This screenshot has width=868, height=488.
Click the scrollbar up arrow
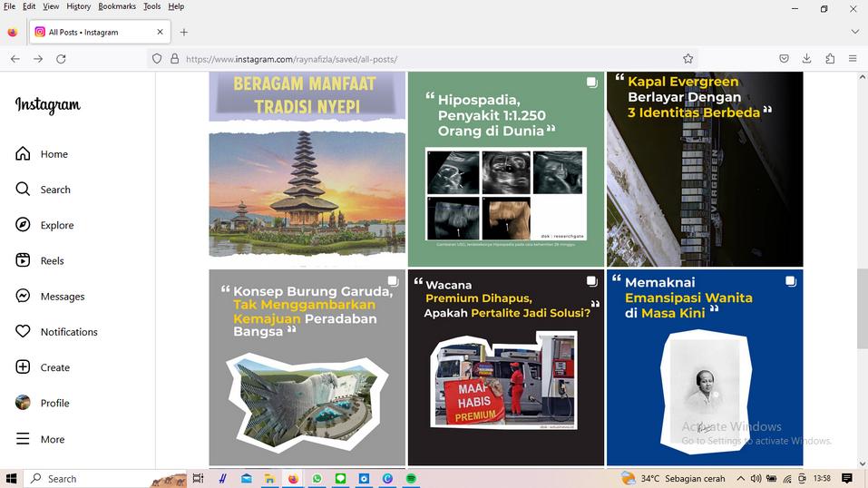click(x=862, y=77)
